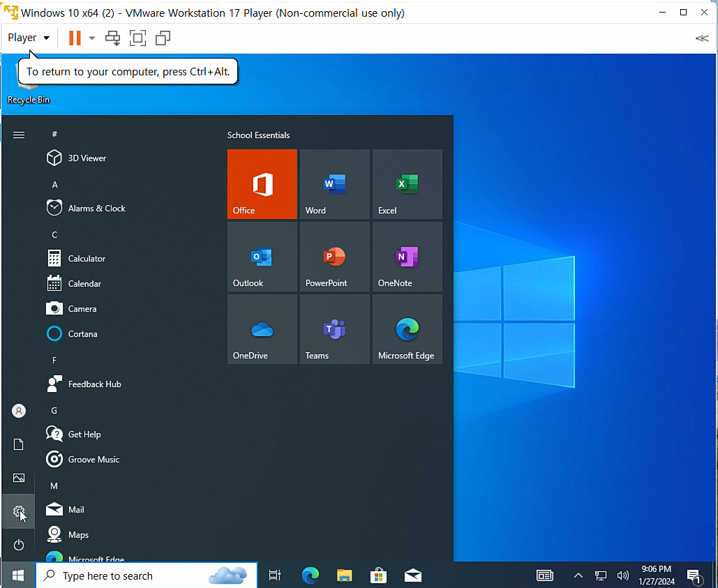The width and height of the screenshot is (718, 588).
Task: Enter VMware full screen mode
Action: tap(138, 38)
